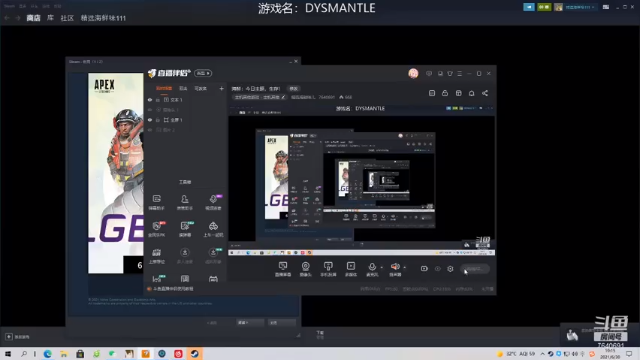The height and width of the screenshot is (360, 640).
Task: Go back with Steam's left arrow
Action: coord(7,18)
